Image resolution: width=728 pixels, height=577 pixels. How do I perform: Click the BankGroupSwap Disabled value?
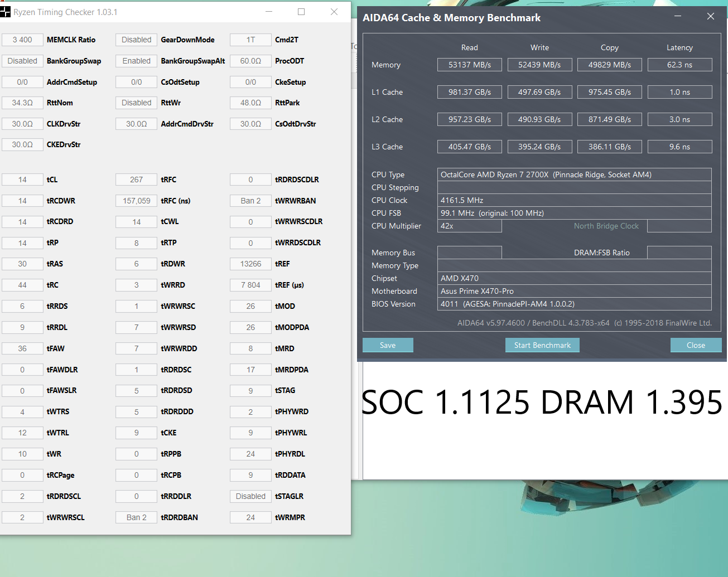(22, 61)
